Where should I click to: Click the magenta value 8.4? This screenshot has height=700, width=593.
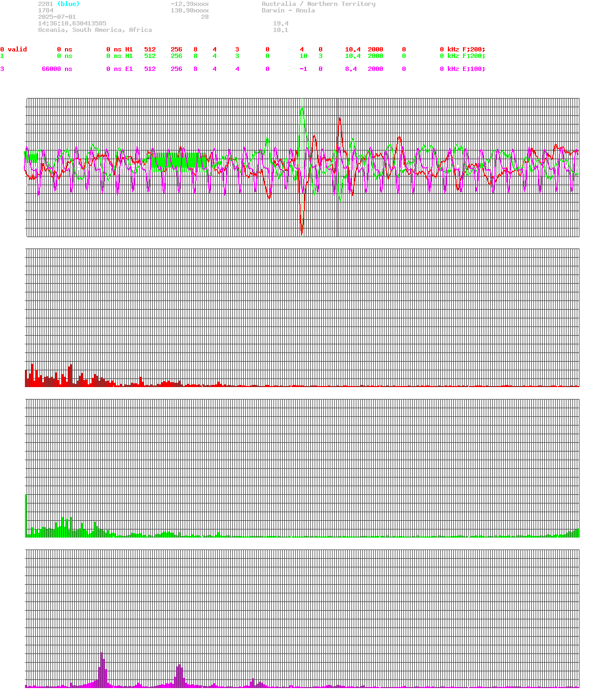tap(351, 69)
